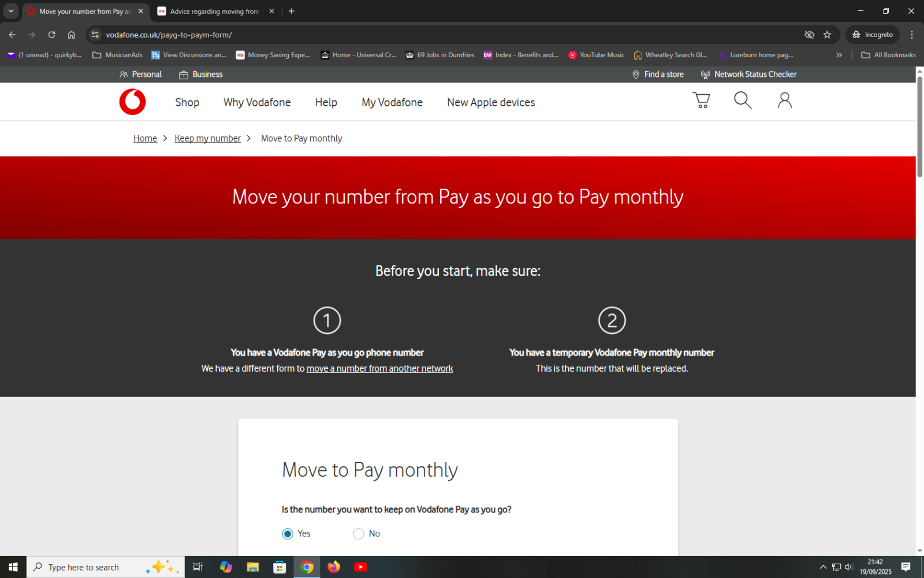Open My Vodafone menu
The width and height of the screenshot is (924, 578).
pos(392,102)
